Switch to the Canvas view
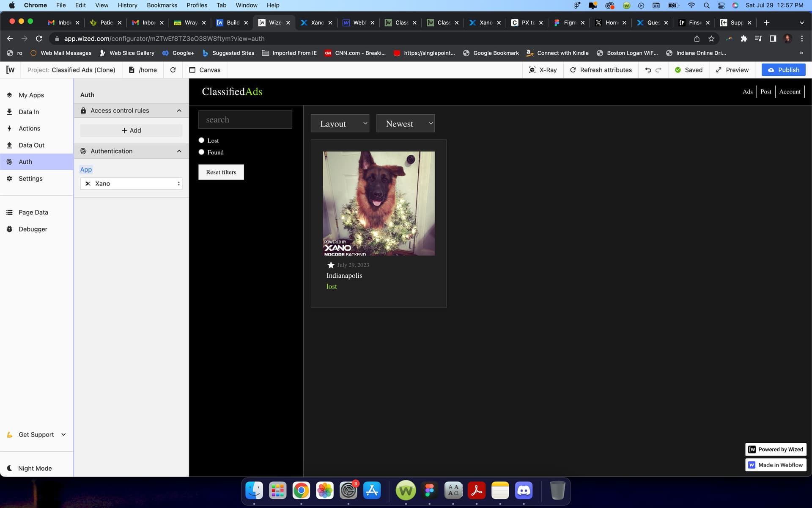 [205, 70]
